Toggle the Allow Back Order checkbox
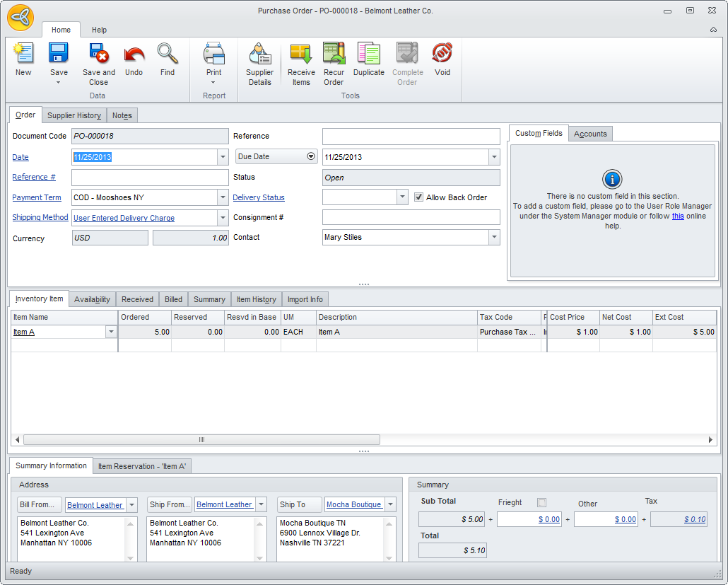 419,197
